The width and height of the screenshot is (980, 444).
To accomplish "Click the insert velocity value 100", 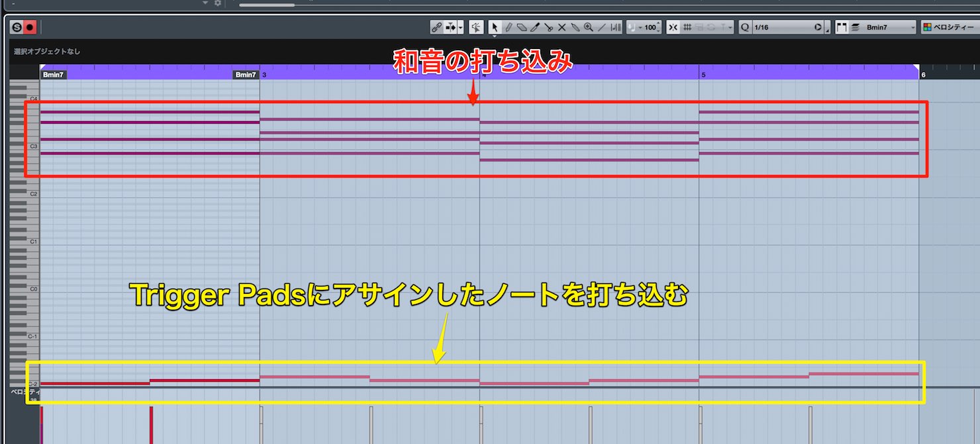I will tap(650, 28).
